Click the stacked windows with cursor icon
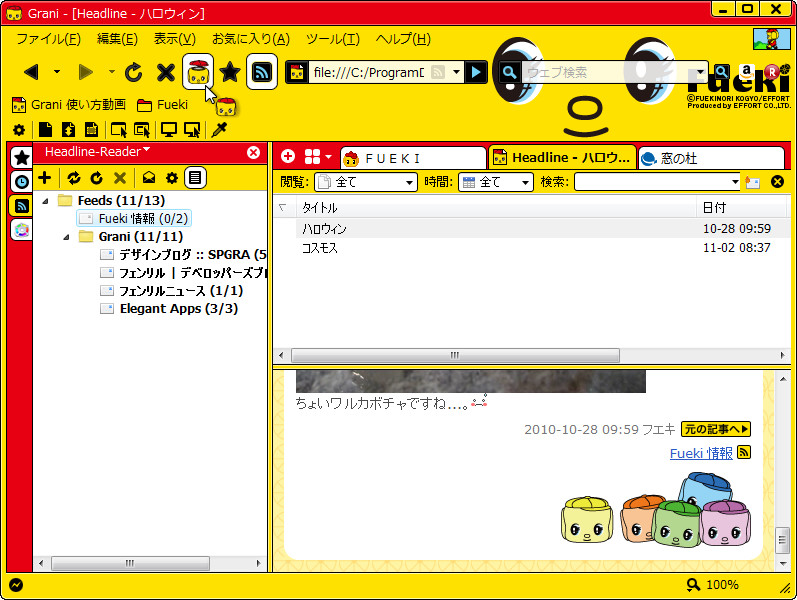This screenshot has width=797, height=600. (x=142, y=130)
